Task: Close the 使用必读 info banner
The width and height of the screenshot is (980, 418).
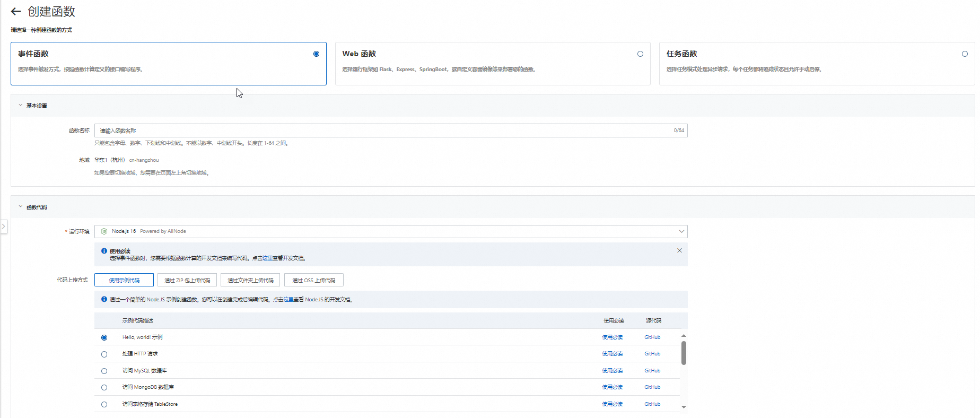Action: coord(679,250)
